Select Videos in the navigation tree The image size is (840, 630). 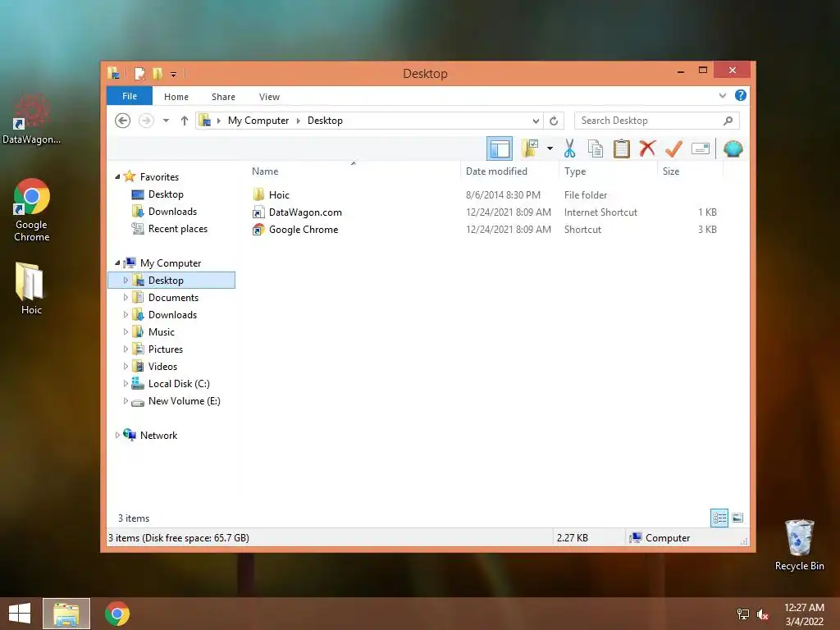pos(162,367)
